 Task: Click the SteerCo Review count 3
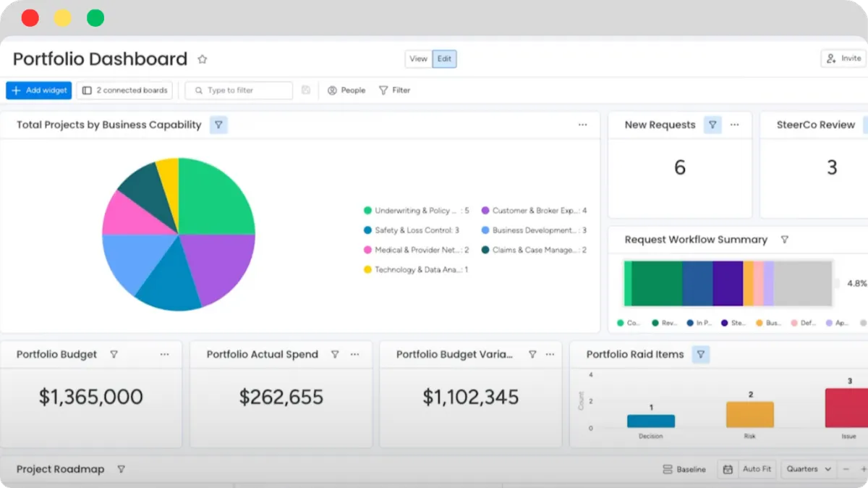pos(832,168)
